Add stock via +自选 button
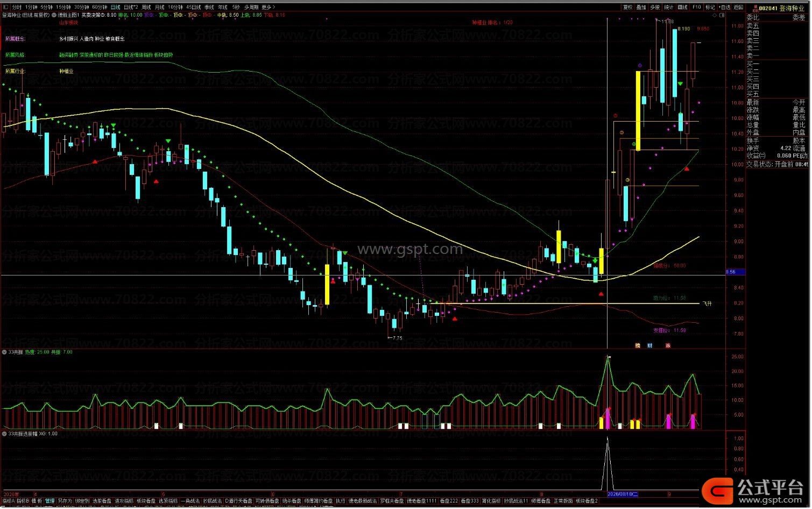 725,7
